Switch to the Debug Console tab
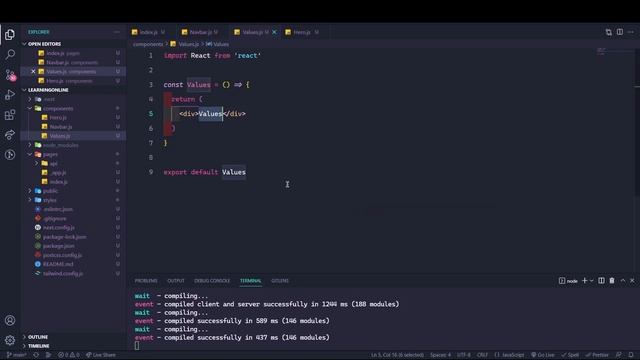Screen dimensions: 640x360 212,281
